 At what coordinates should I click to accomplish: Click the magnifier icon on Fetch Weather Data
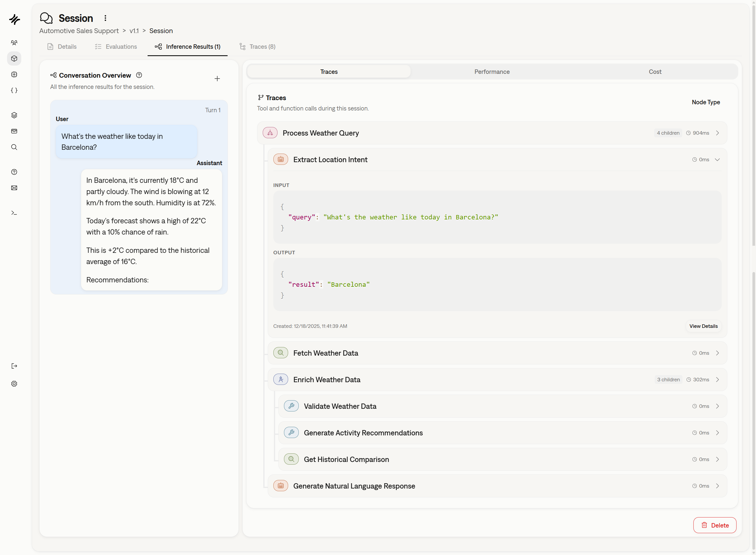click(281, 353)
